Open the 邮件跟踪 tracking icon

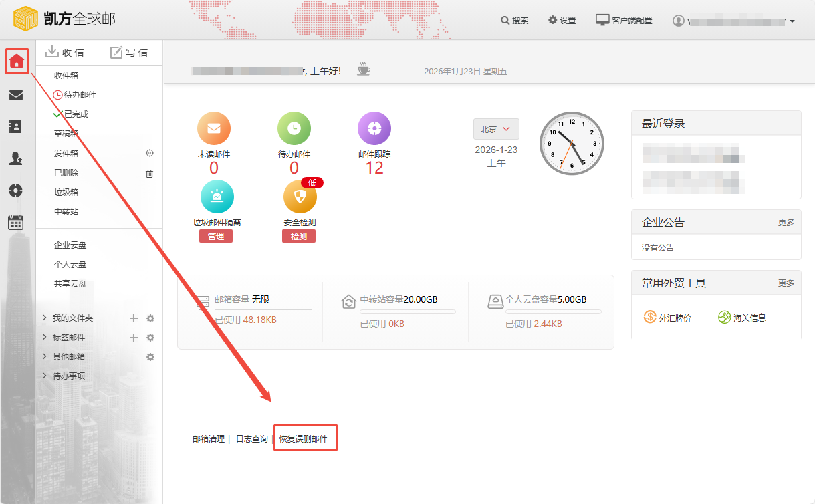tap(374, 127)
